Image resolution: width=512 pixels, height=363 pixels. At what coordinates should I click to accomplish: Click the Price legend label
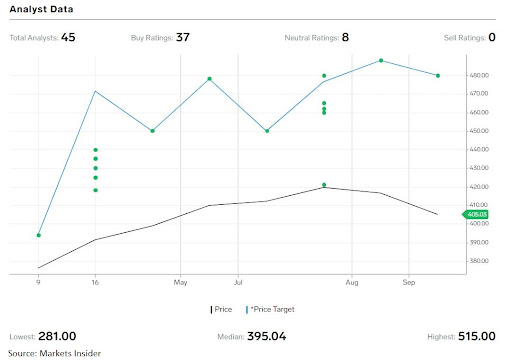pyautogui.click(x=223, y=309)
